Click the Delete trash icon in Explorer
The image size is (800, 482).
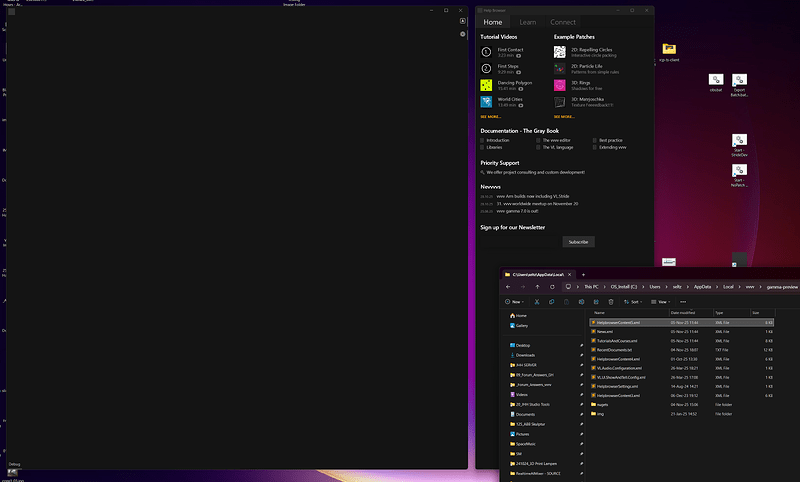[x=612, y=301]
